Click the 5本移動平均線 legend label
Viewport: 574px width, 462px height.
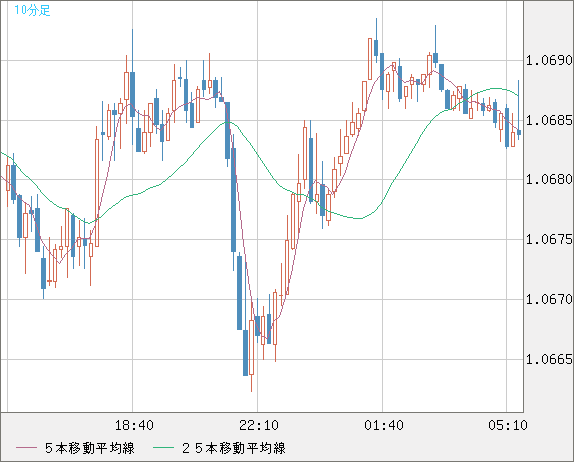point(90,448)
